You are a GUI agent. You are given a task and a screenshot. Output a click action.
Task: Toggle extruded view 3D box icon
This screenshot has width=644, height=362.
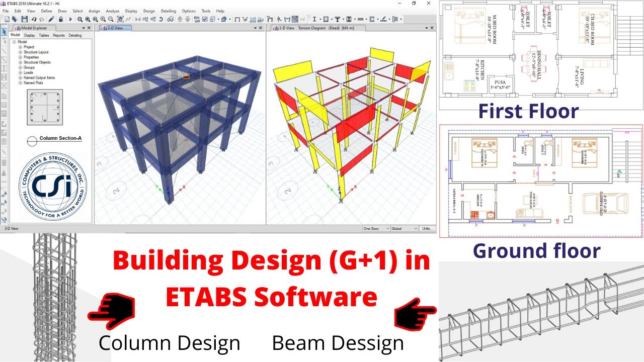(x=224, y=19)
